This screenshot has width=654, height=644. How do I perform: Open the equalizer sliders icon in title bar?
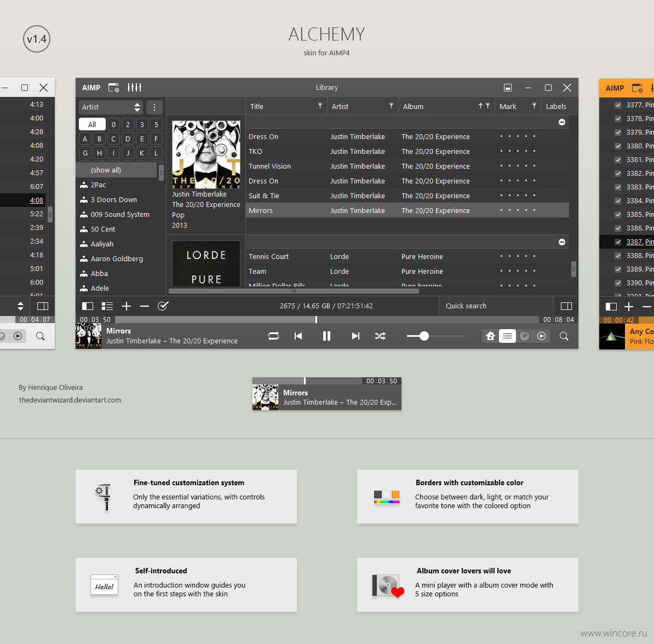tap(134, 88)
